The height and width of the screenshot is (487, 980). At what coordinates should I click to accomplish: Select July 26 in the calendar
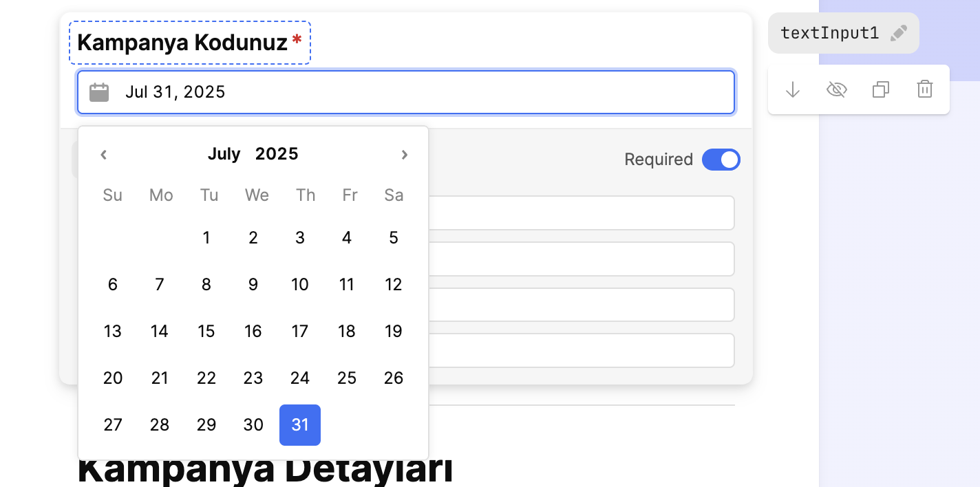pos(394,378)
